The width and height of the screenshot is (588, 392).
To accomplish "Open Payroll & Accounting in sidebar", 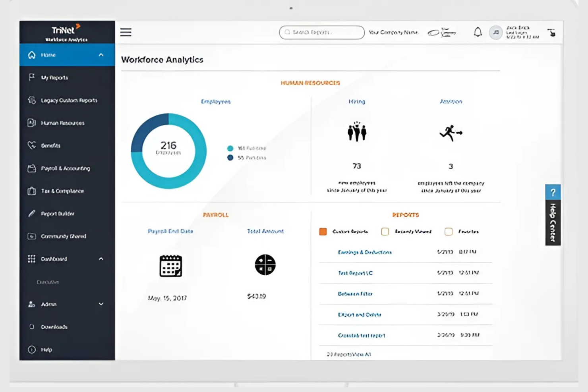I will (65, 168).
